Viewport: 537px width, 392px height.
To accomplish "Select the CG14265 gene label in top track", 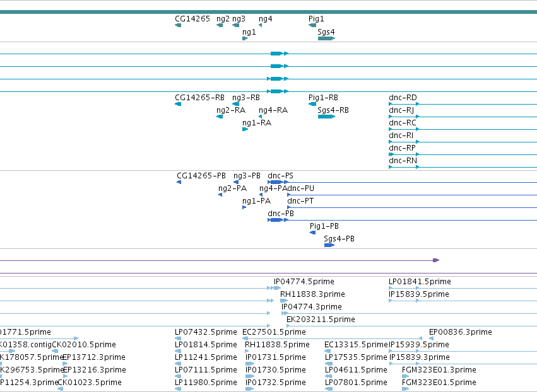I will 192,19.
